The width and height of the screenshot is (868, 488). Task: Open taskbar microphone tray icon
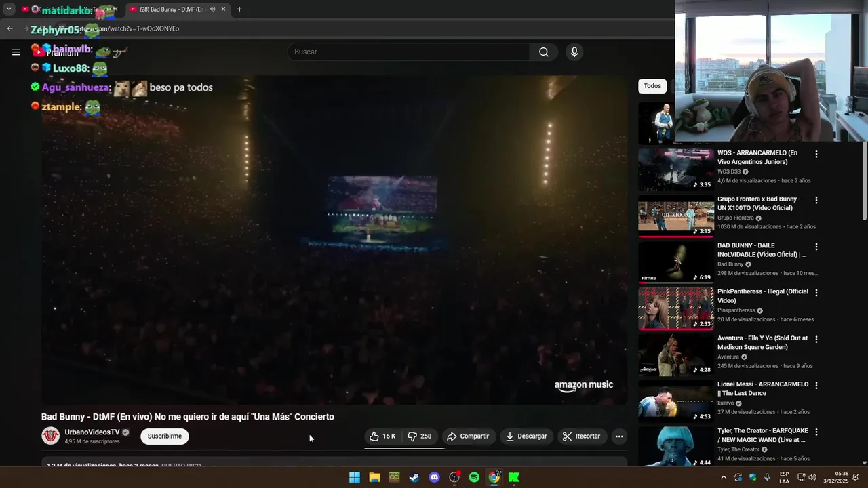point(767,477)
